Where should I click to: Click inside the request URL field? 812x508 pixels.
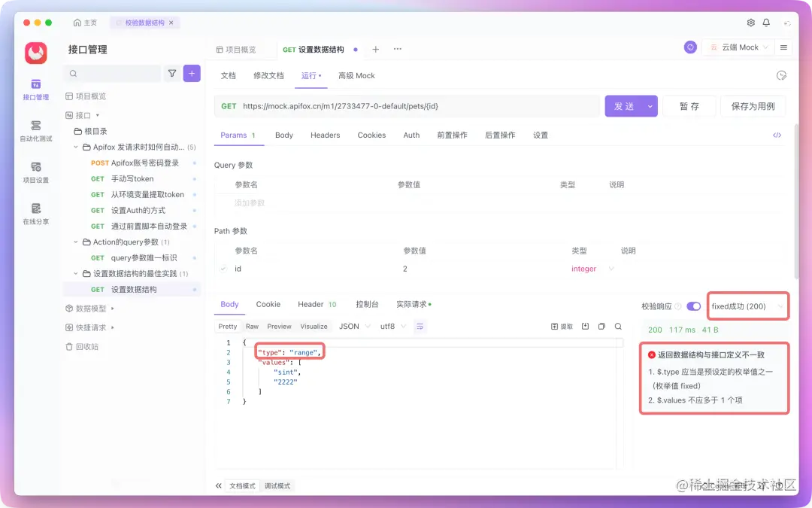click(x=414, y=106)
